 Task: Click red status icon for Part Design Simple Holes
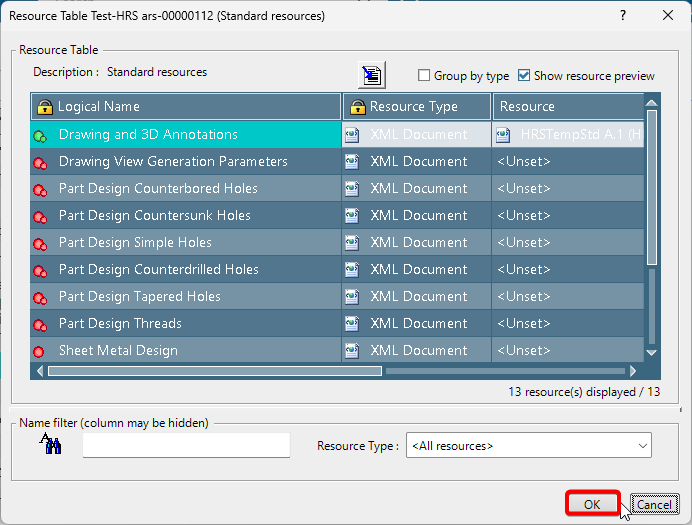point(40,244)
